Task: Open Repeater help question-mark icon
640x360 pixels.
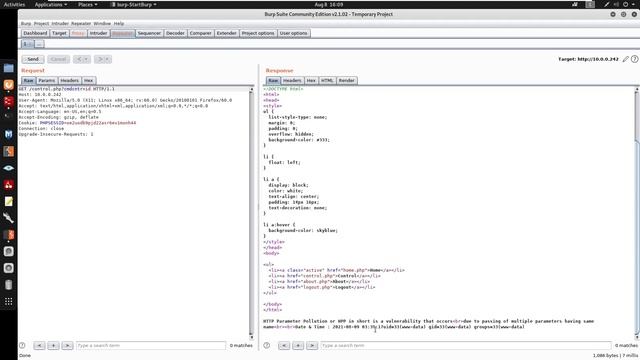Action: [x=634, y=59]
